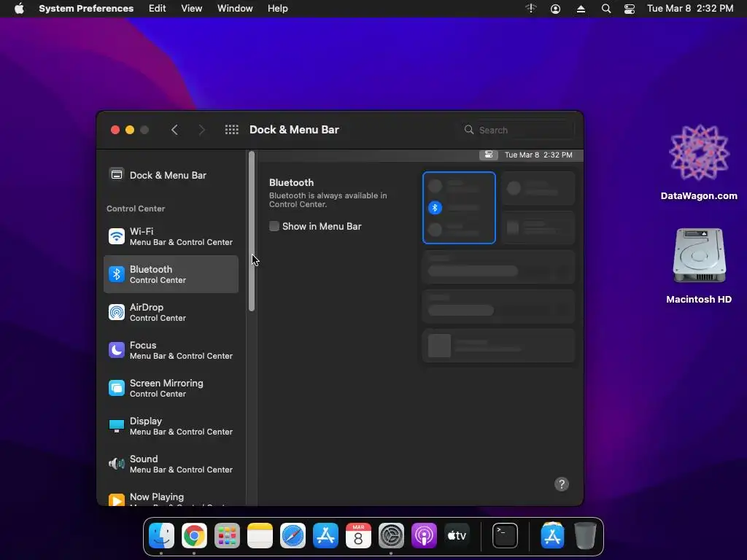The image size is (747, 560).
Task: Open Macintosh HD desktop icon
Action: [x=699, y=265]
